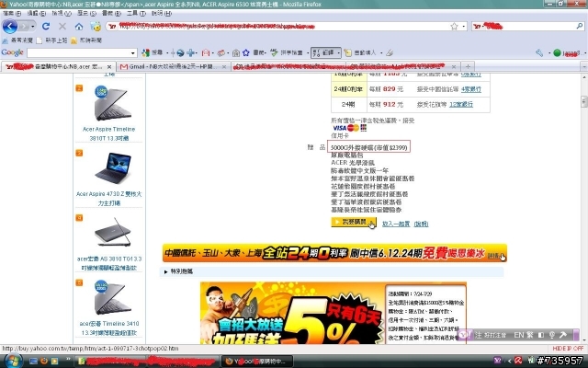Open the Gmail icon on Google Toolbar

[x=206, y=53]
